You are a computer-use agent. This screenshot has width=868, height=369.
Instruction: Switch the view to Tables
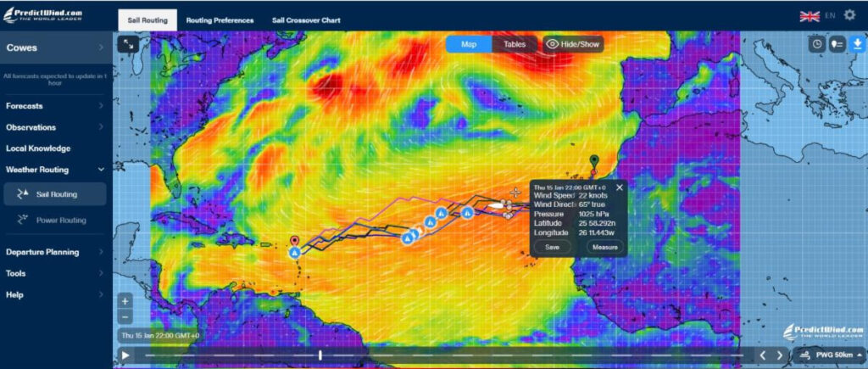pyautogui.click(x=514, y=44)
